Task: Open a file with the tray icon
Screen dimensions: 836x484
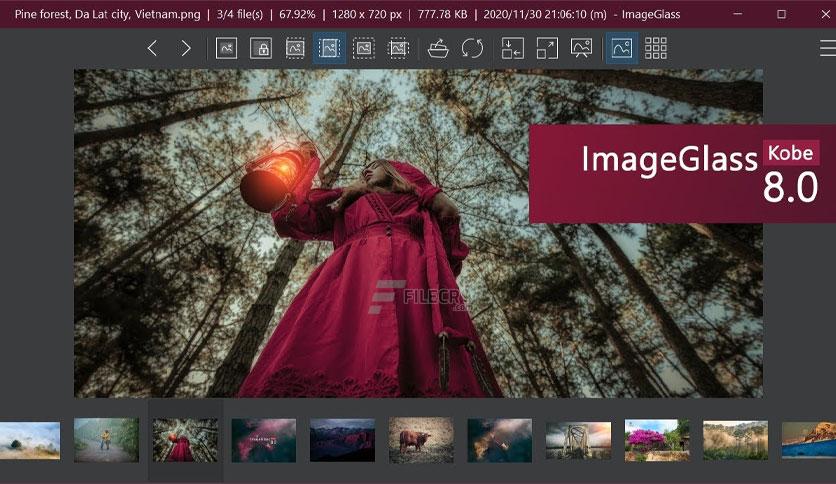Action: (438, 49)
